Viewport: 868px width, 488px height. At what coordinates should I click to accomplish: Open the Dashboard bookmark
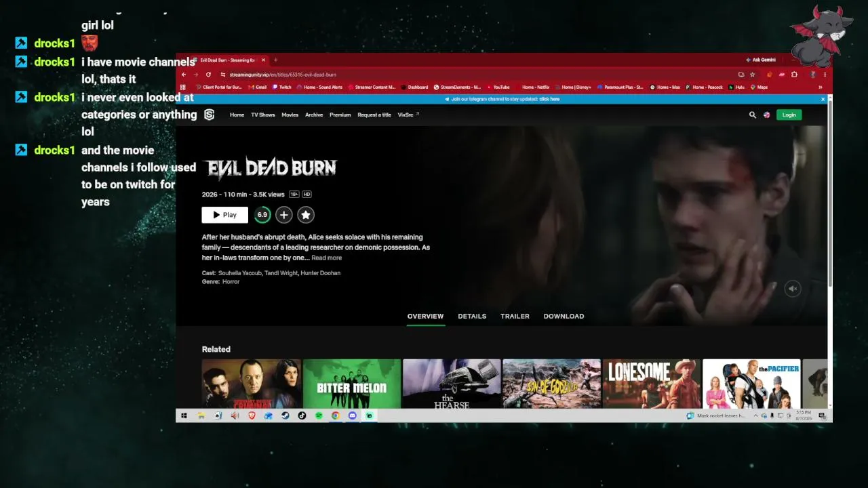coord(414,87)
